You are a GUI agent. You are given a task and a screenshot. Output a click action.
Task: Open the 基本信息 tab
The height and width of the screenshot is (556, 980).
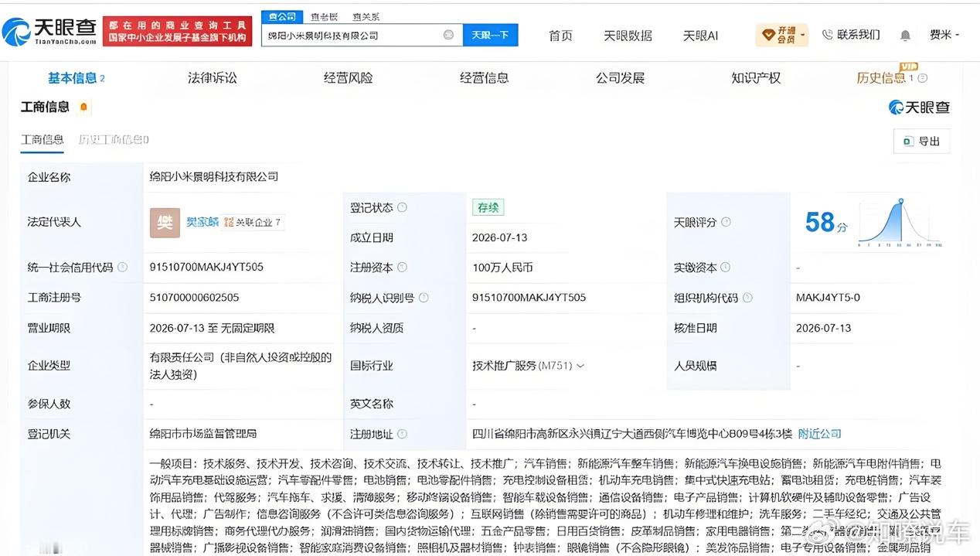click(x=76, y=77)
